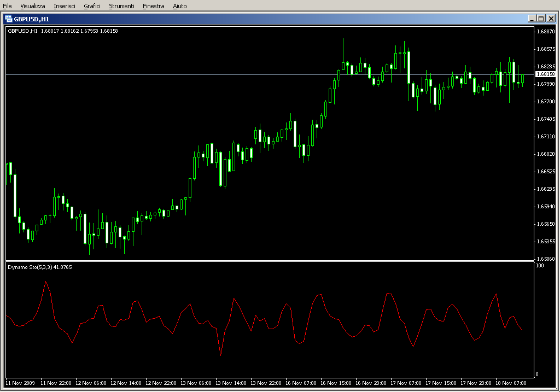The image size is (560, 392).
Task: Click the 1.65940 price scale label
Action: [x=546, y=206]
